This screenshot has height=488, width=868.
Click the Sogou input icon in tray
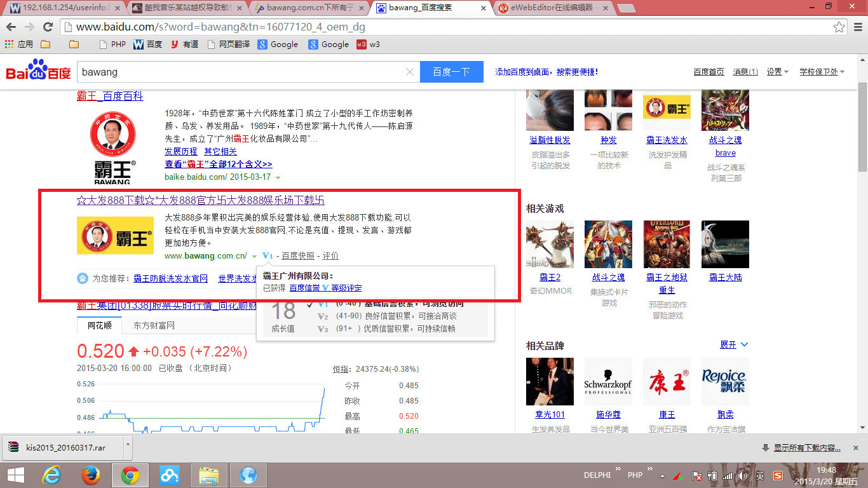(x=778, y=475)
